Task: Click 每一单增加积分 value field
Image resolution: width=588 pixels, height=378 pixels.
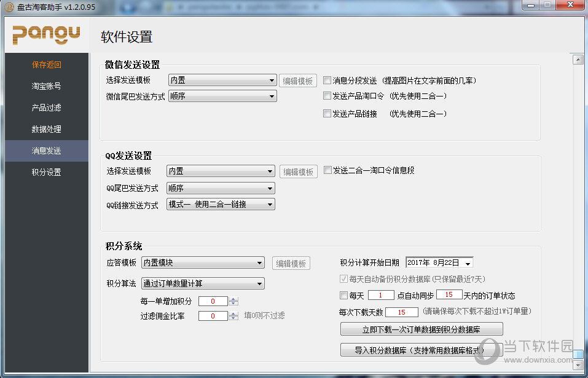Action: click(x=213, y=301)
